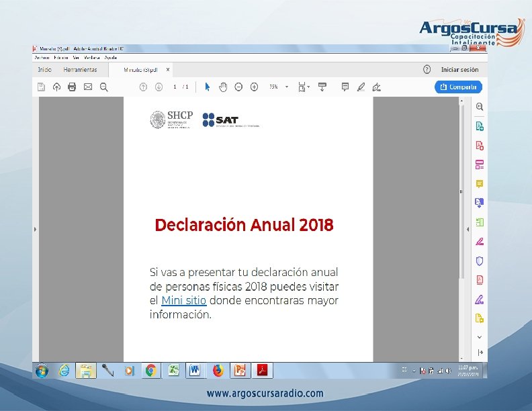Zoom in with plus button

click(254, 87)
